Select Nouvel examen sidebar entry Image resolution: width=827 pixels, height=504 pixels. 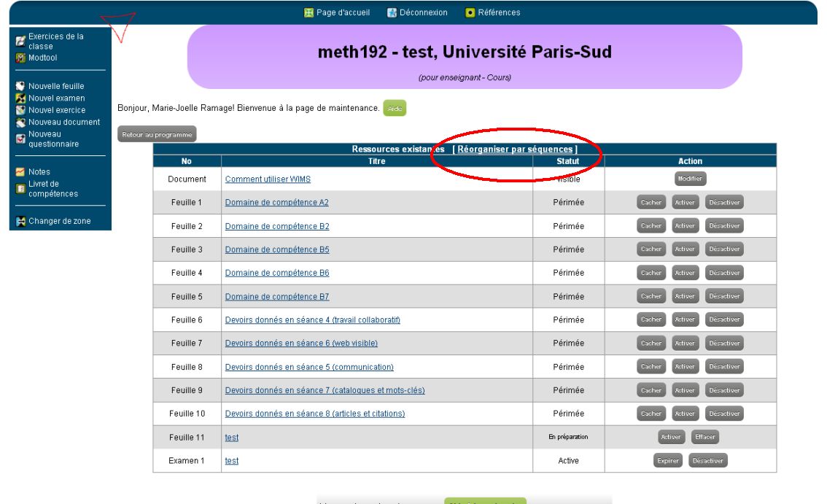56,98
